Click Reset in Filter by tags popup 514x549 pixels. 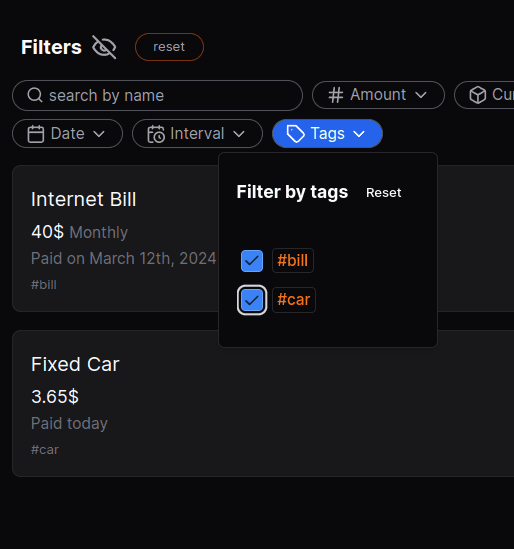(383, 193)
